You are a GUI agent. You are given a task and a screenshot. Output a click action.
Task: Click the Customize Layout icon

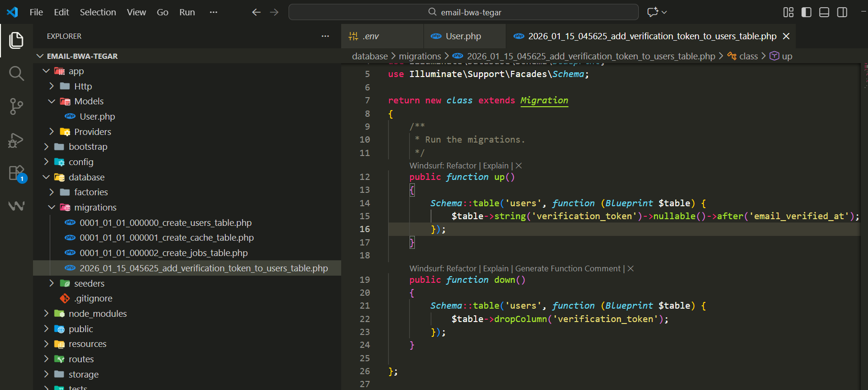pyautogui.click(x=788, y=12)
